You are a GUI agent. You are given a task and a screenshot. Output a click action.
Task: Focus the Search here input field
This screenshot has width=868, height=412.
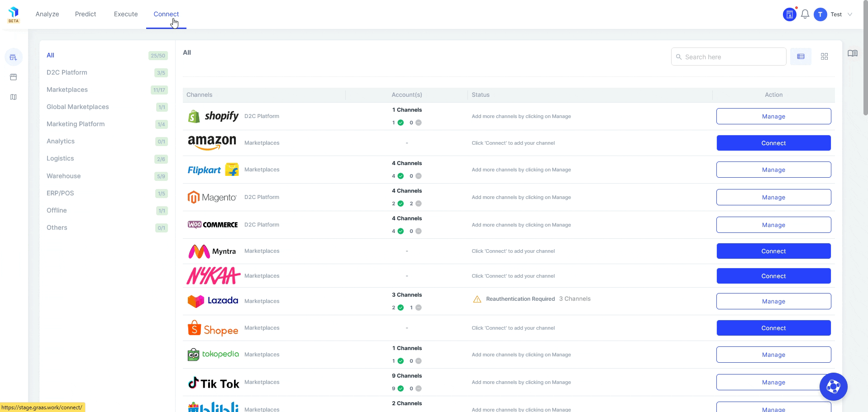click(x=729, y=57)
